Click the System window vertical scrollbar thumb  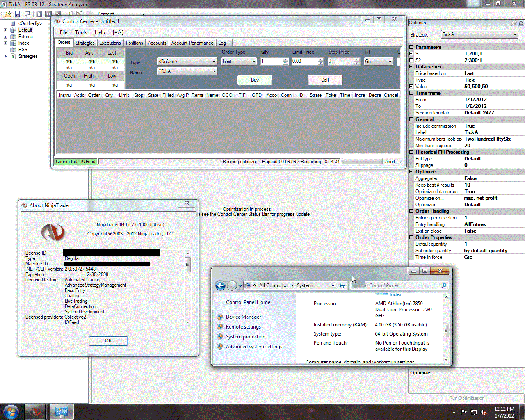[446, 330]
